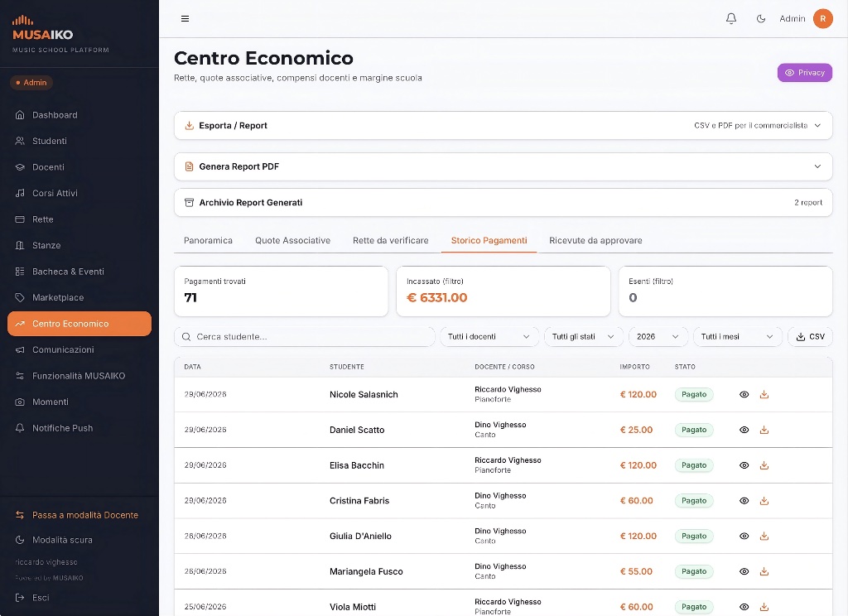Viewport: 848px width, 616px height.
Task: Open Marketplace in sidebar
Action: point(79,297)
